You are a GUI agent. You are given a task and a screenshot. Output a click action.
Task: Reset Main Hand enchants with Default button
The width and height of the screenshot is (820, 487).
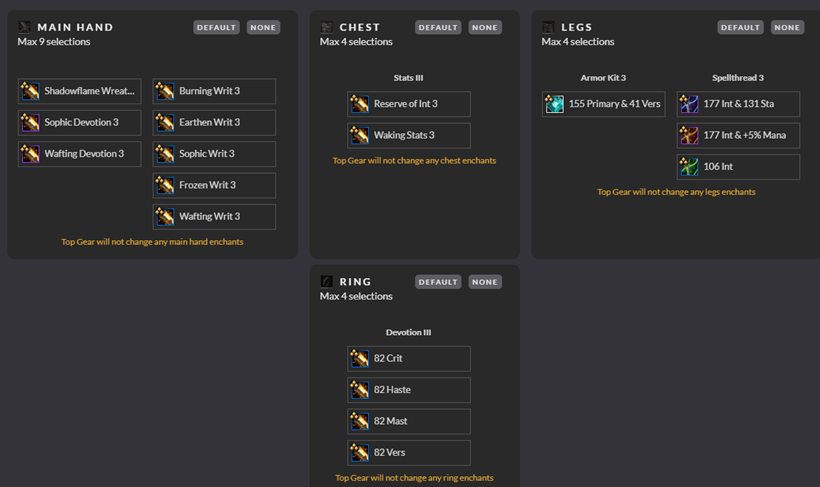[x=217, y=27]
